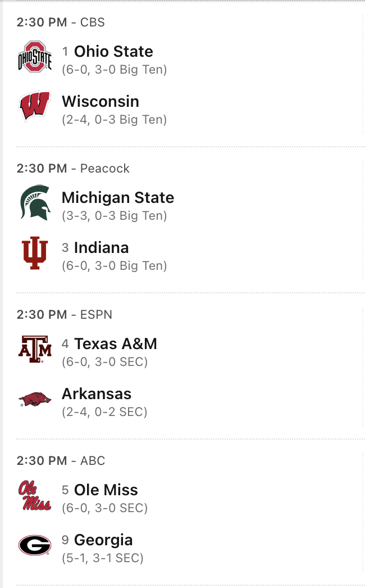This screenshot has height=588, width=365.
Task: Select the Georgia team name
Action: tap(103, 540)
